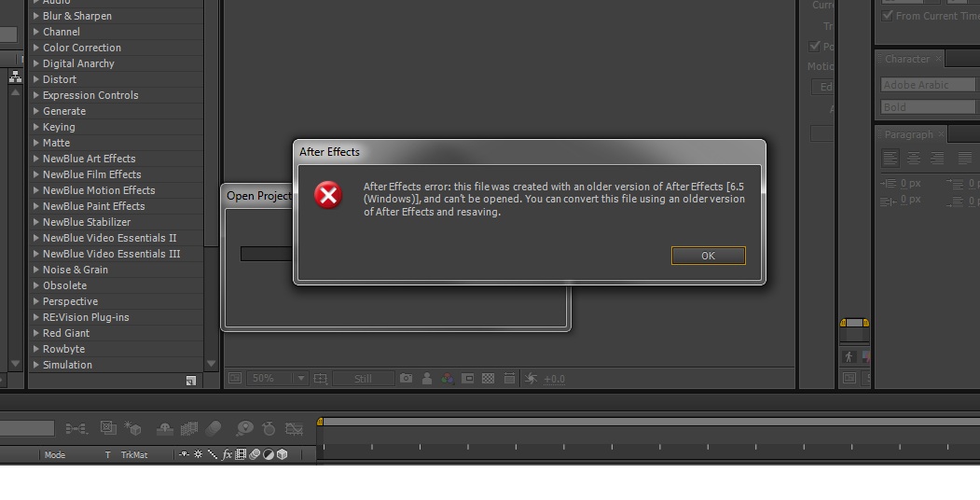980x500 pixels.
Task: Toggle Auto-keyframe stopwatch in timeline
Action: (269, 428)
